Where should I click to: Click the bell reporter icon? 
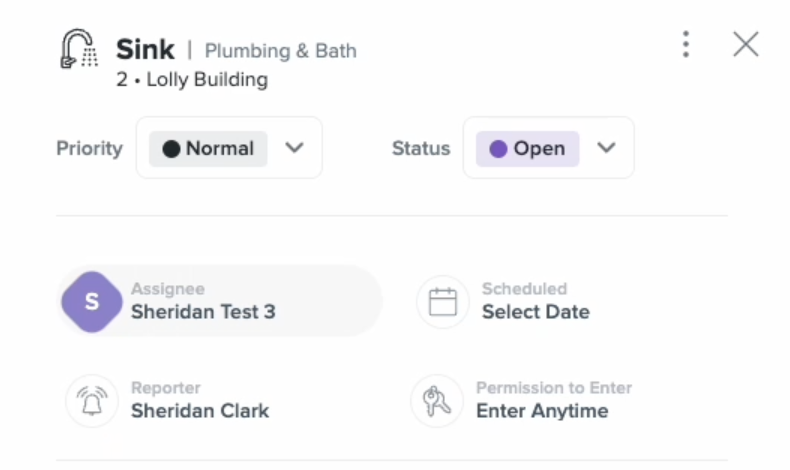click(92, 401)
